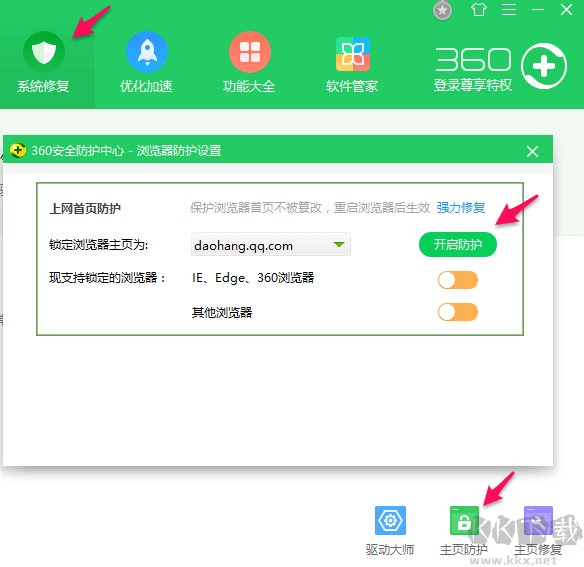Open the 功能大全 grid icon
Screen dimensions: 584x567
click(x=250, y=52)
